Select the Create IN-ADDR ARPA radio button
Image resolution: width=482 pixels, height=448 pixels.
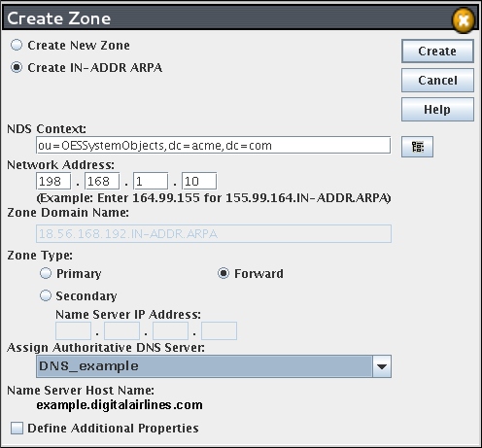coord(17,67)
